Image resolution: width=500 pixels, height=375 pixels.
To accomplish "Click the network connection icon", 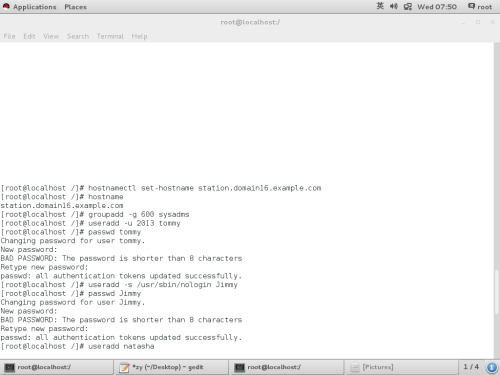I will 408,7.
